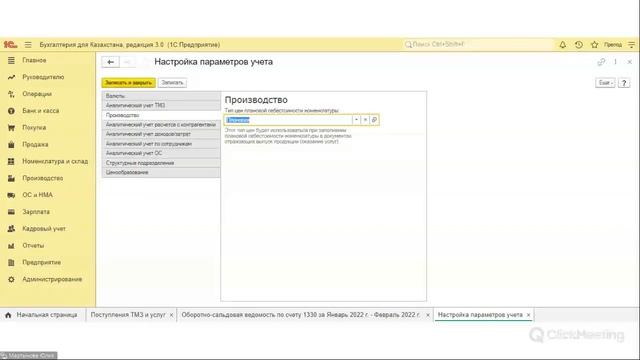Open the help question mark button

click(x=624, y=83)
